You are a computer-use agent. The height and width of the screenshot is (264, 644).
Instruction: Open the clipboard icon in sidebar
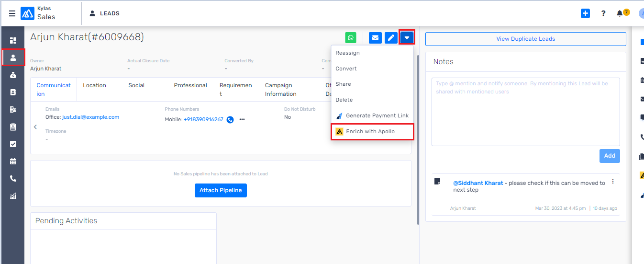pos(13,126)
